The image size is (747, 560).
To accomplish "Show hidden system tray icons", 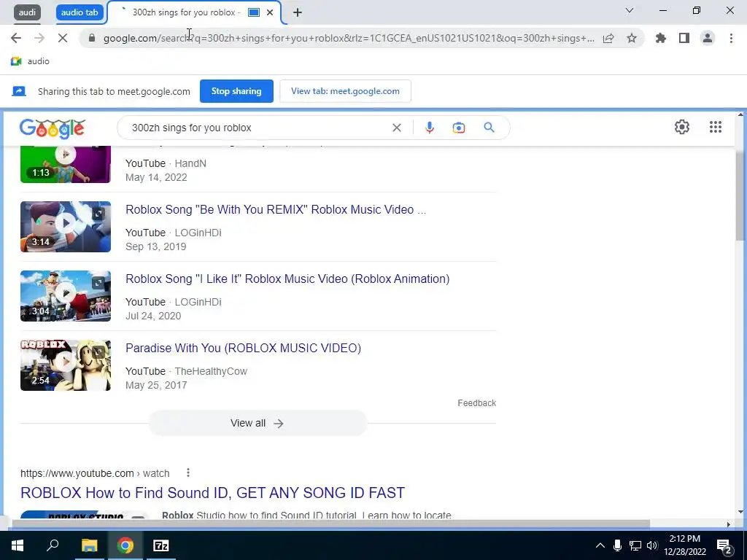I will 600,545.
